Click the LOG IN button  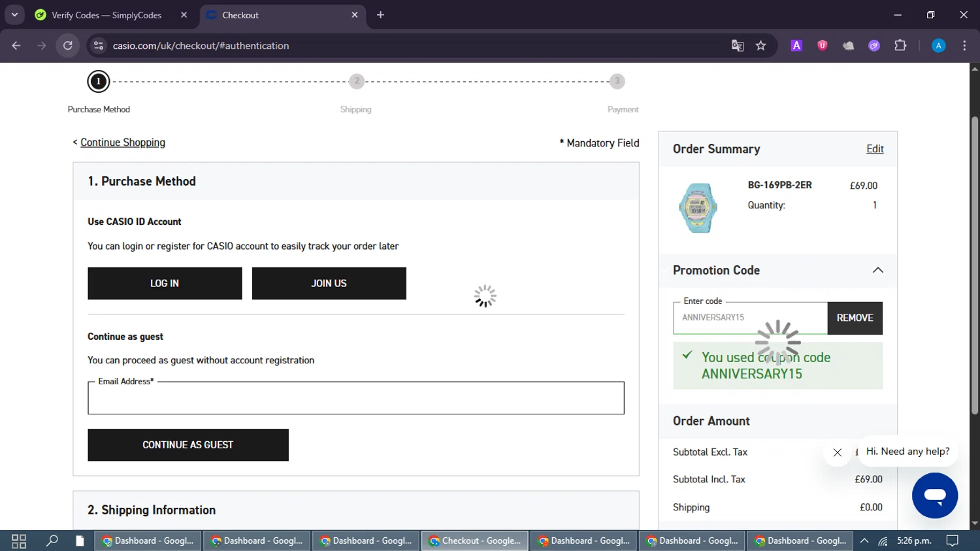[165, 284]
